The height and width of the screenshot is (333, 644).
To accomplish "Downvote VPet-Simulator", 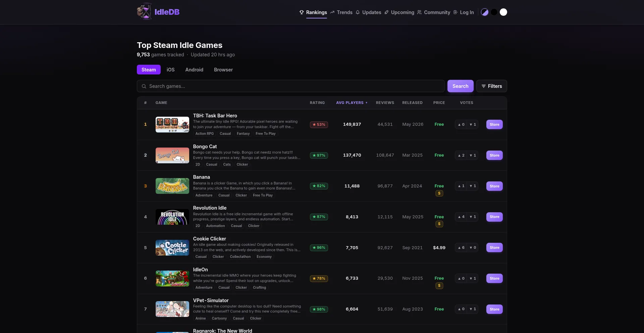I will [473, 309].
